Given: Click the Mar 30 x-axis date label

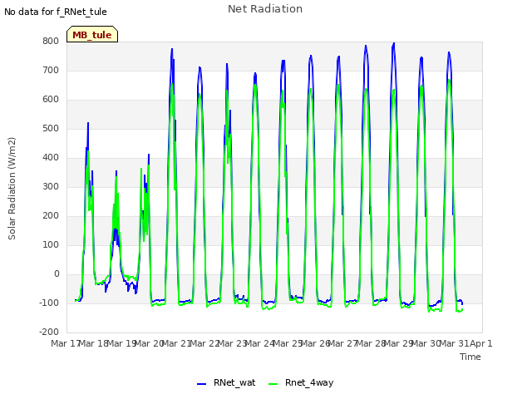Looking at the screenshot, I should click(426, 343).
